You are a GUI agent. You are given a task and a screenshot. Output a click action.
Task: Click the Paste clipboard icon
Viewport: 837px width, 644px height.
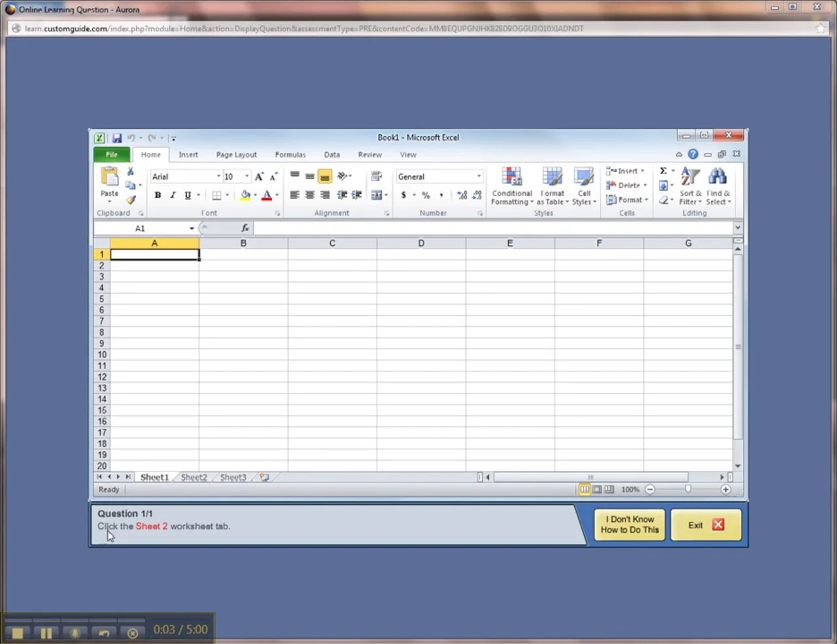(x=110, y=177)
